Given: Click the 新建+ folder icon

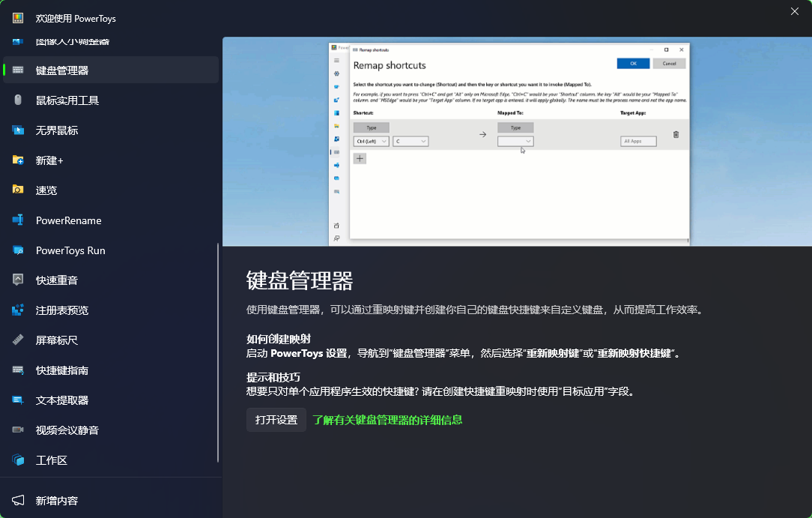Looking at the screenshot, I should [18, 160].
